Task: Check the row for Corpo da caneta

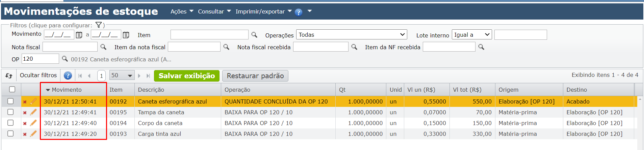Action: pos(10,123)
